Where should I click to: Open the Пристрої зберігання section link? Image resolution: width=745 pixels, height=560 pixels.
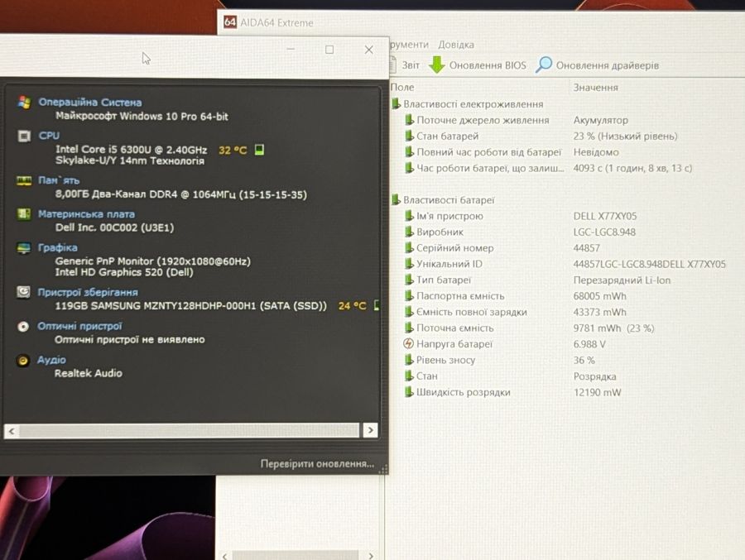click(x=88, y=292)
